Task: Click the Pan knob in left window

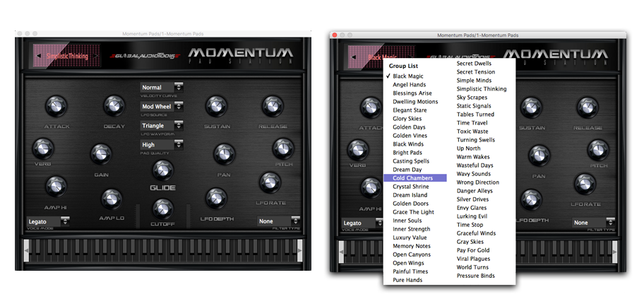Action: click(x=225, y=154)
